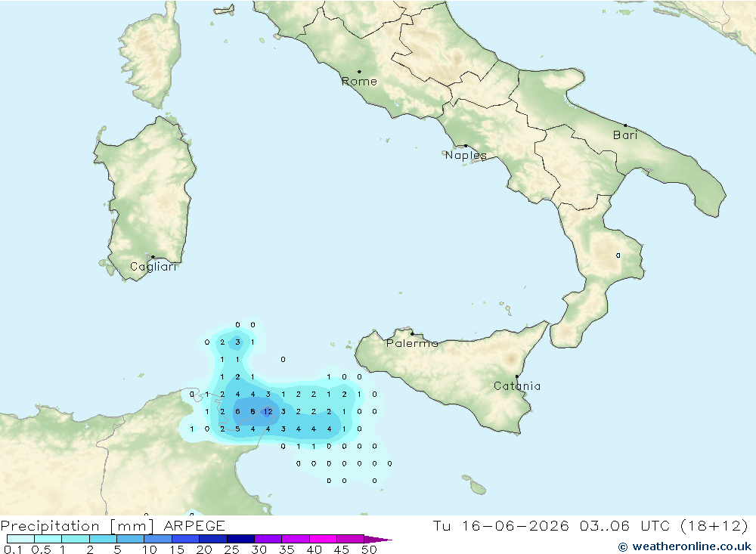Select the 1–2 mm legend swatch

point(75,539)
